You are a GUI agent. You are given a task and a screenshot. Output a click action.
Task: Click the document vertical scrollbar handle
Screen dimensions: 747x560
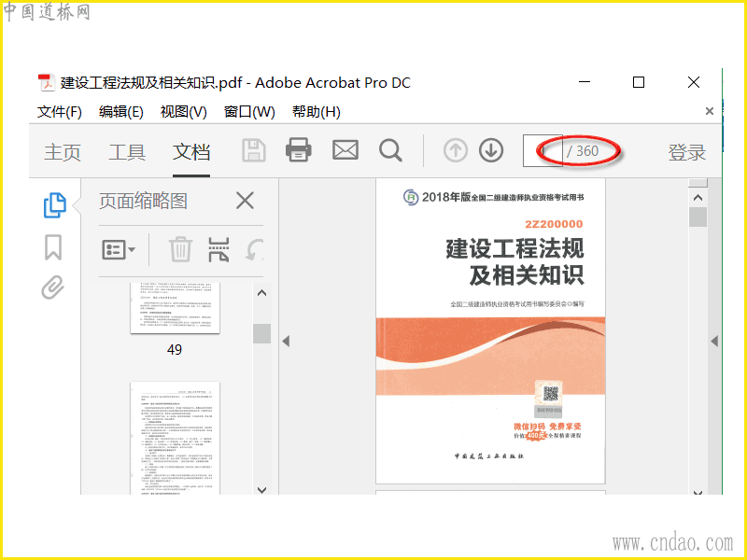click(698, 217)
